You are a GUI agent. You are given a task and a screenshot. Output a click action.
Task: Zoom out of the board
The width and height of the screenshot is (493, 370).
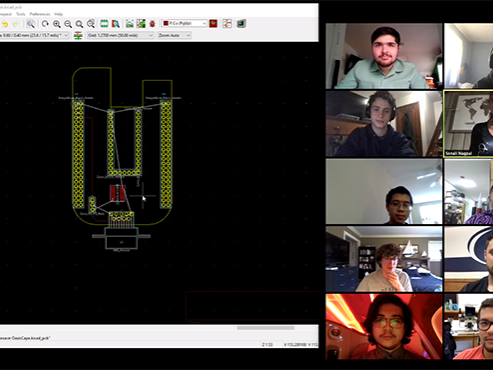point(68,24)
